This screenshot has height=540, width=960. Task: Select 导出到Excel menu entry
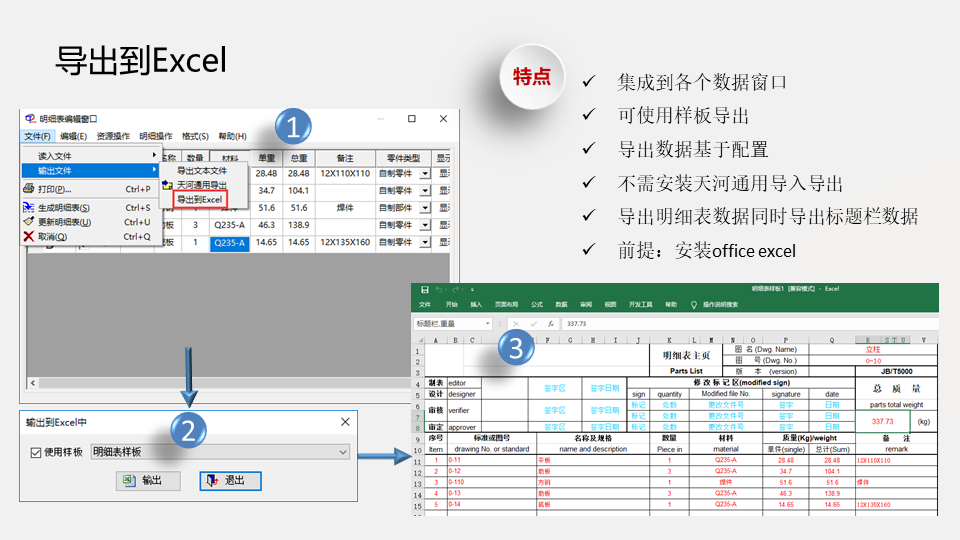pyautogui.click(x=200, y=200)
